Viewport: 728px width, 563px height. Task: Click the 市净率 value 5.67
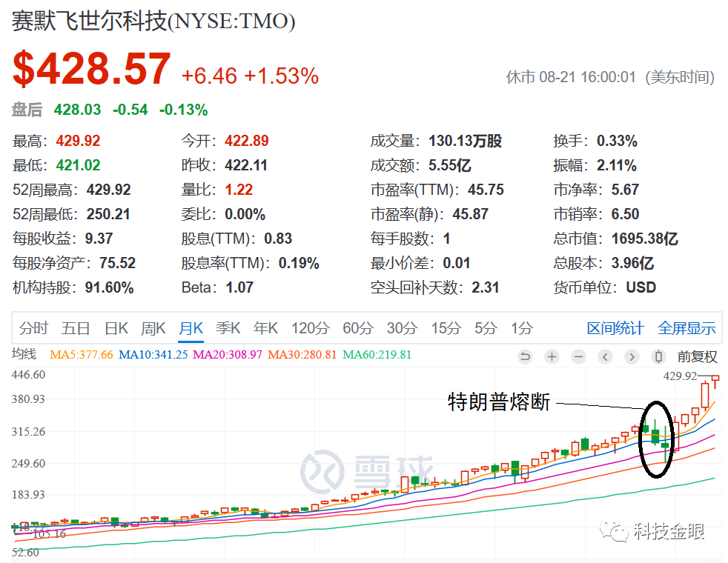[x=625, y=190]
